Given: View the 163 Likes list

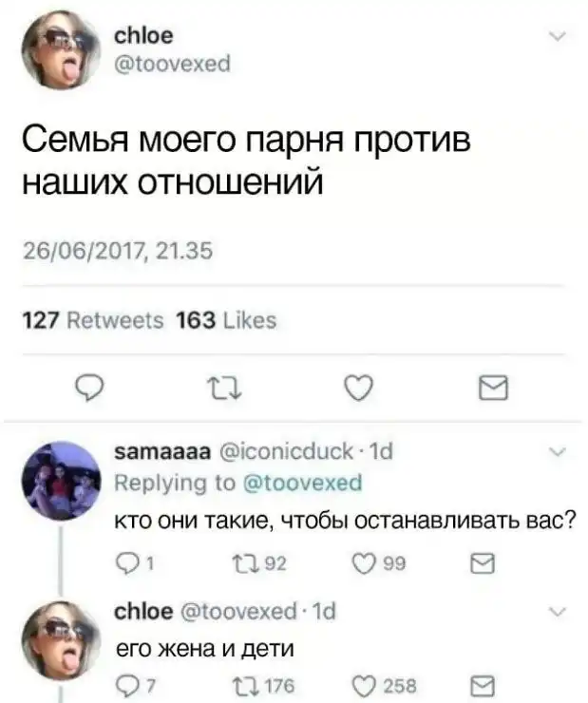Looking at the screenshot, I should point(226,320).
